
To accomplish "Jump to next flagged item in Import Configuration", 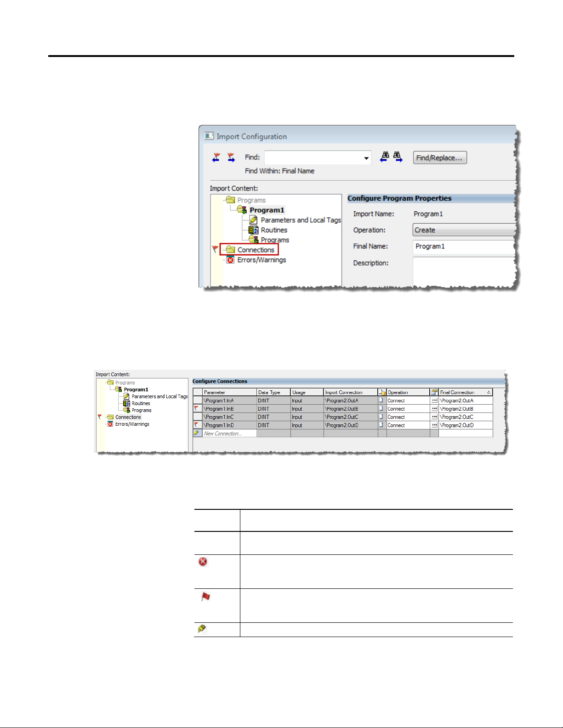I will click(x=231, y=158).
